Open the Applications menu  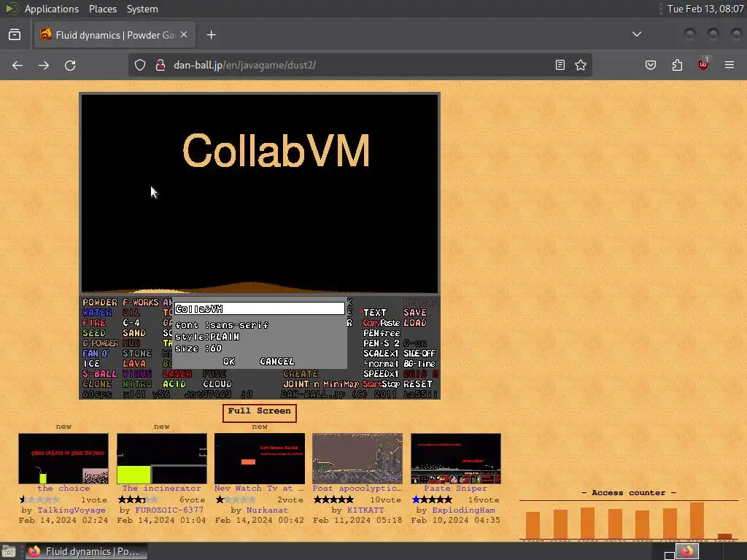point(52,9)
